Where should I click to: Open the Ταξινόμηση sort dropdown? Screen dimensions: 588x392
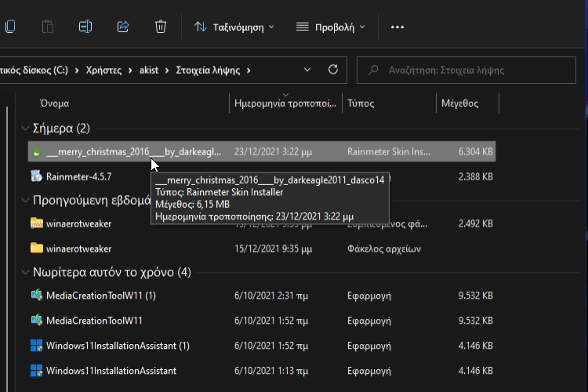point(234,27)
